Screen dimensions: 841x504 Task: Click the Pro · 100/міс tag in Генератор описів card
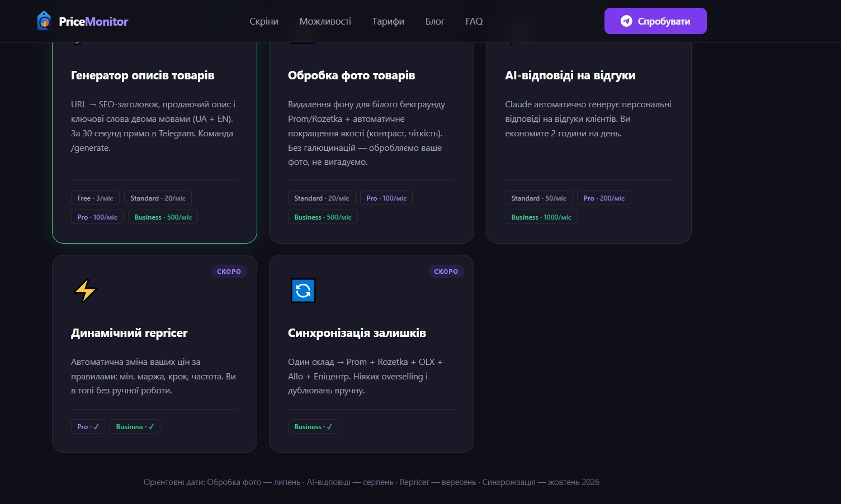coord(97,217)
